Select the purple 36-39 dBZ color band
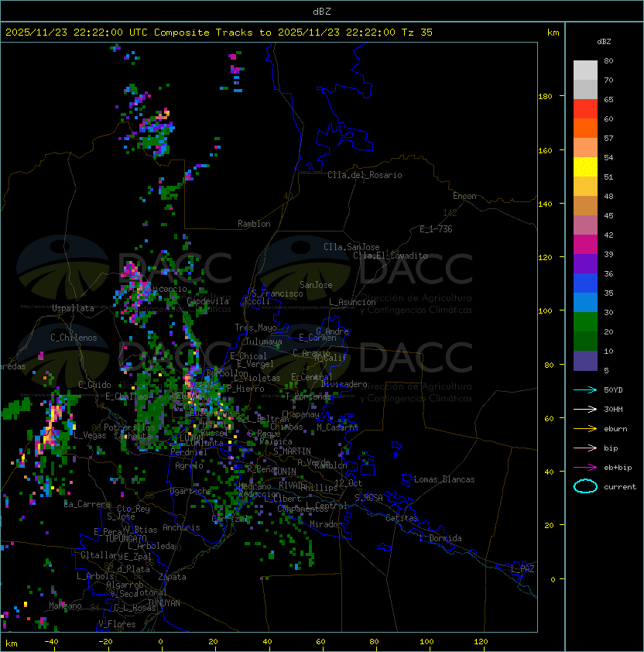 [585, 264]
